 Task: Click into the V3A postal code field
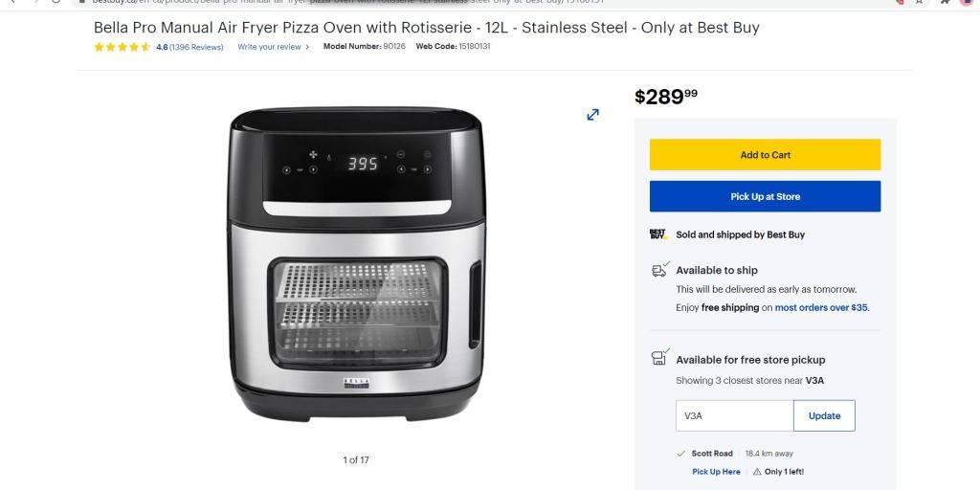tap(734, 416)
